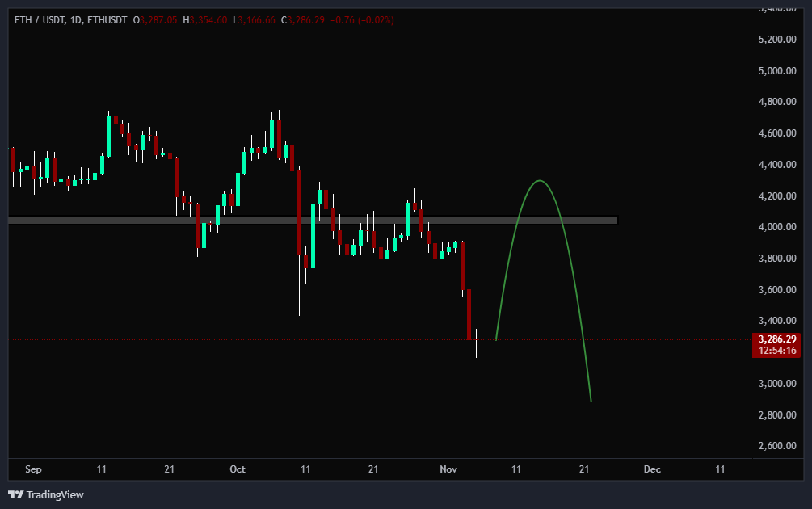Click the Open value in the legend
812x509 pixels.
tap(158, 19)
